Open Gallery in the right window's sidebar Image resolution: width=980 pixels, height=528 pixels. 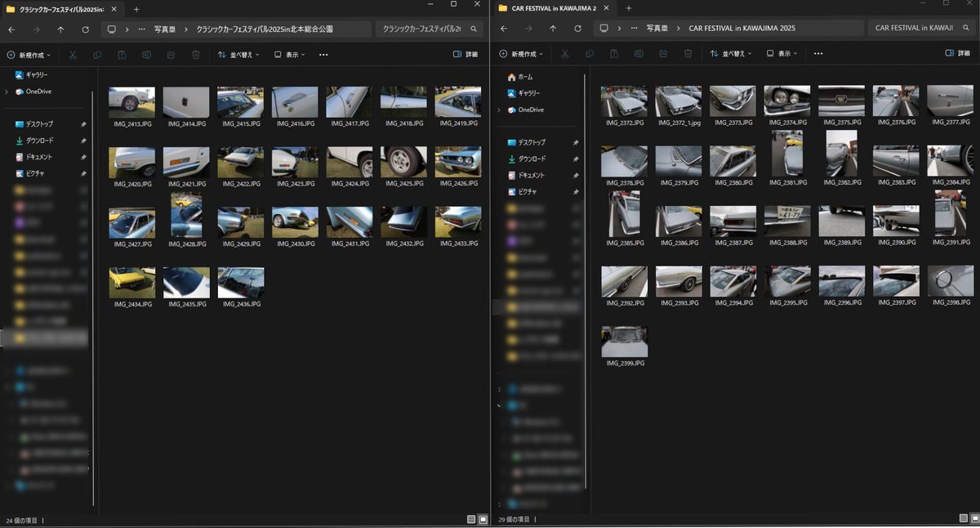click(528, 93)
